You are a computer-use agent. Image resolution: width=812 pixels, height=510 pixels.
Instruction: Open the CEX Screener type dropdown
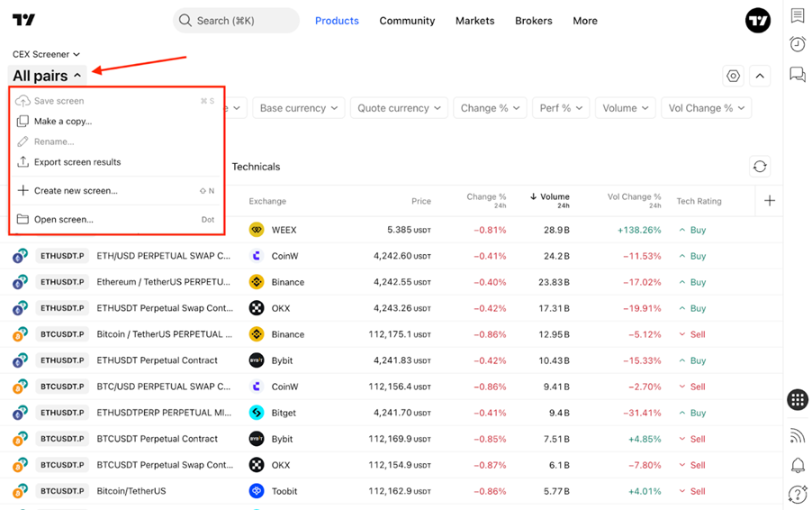[x=46, y=54]
